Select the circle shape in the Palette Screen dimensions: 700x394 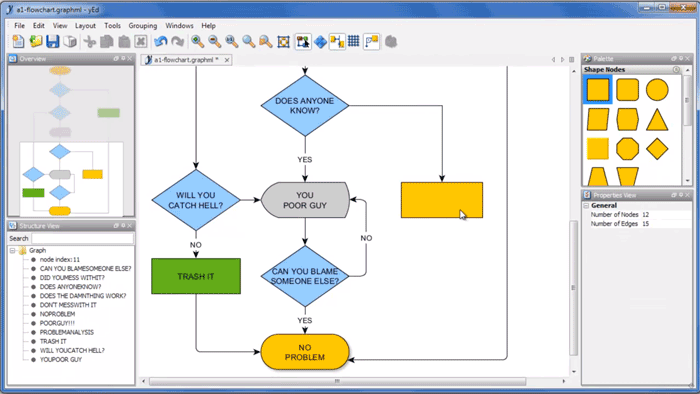(657, 89)
